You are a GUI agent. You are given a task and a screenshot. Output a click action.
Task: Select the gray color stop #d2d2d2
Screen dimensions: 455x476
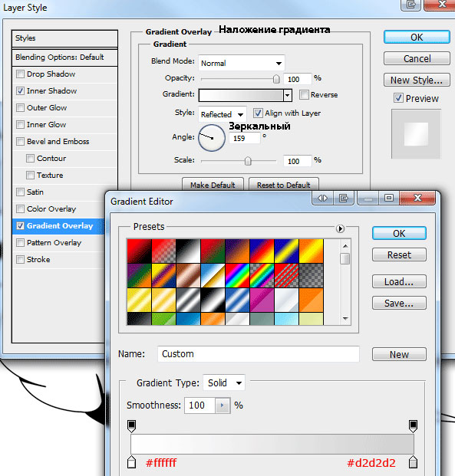[413, 461]
